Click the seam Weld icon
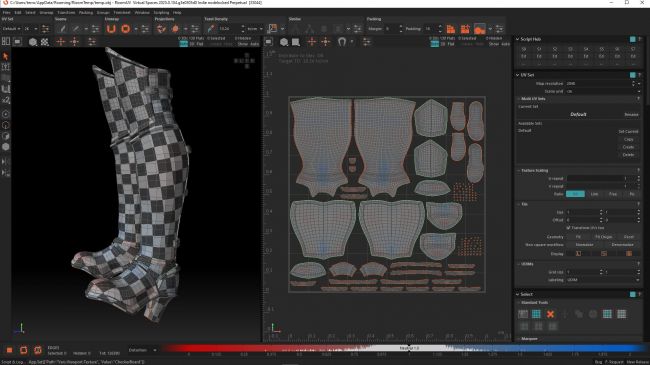 pyautogui.click(x=75, y=29)
